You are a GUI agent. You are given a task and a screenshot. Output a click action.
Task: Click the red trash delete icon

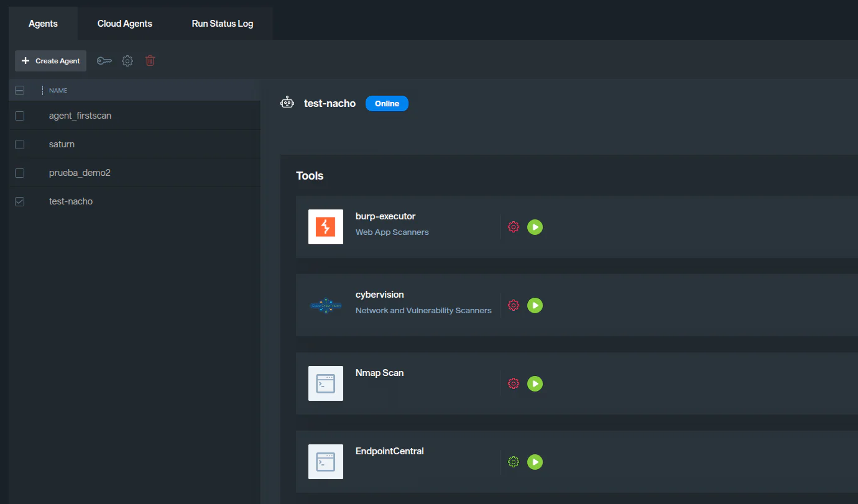pyautogui.click(x=150, y=61)
